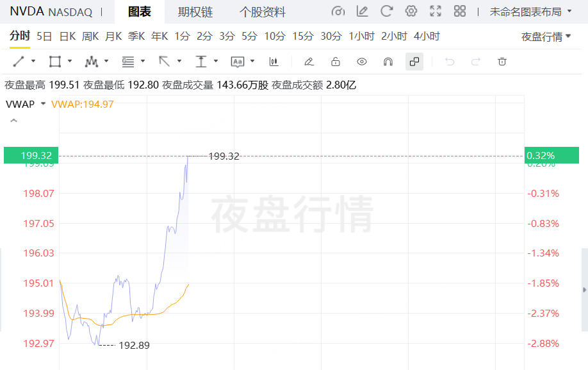This screenshot has height=370, width=588.
Task: Click the refresh chart icon
Action: point(387,12)
